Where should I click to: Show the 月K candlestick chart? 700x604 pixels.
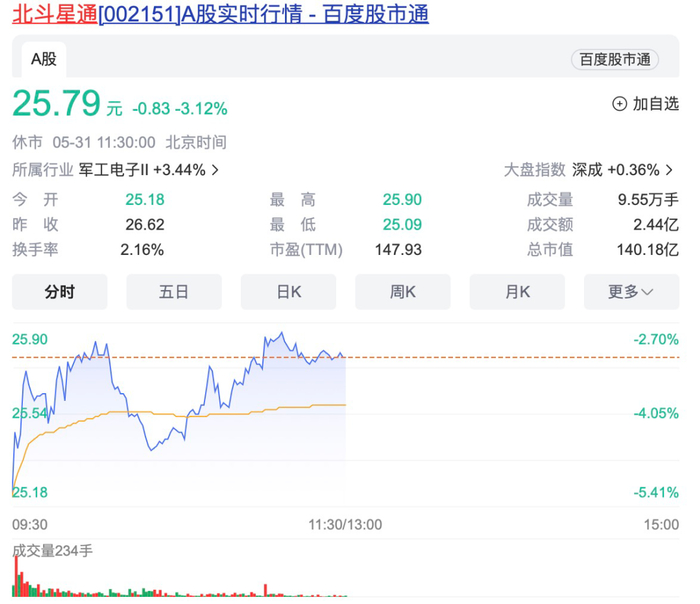517,291
